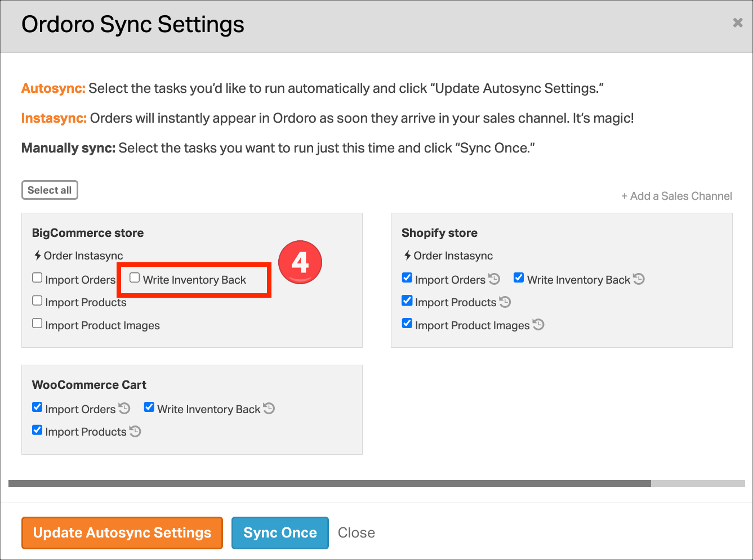This screenshot has height=560, width=753.
Task: Check BigCommerce Write Inventory Back
Action: pos(135,277)
